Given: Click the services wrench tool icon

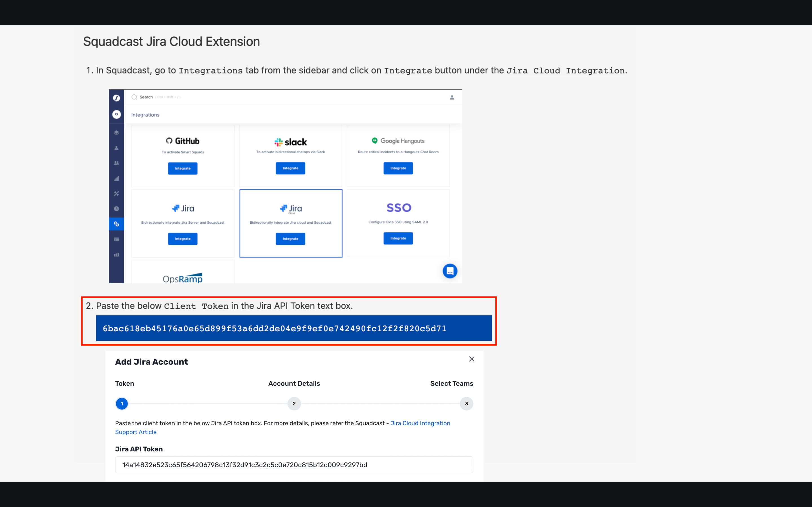Looking at the screenshot, I should [116, 194].
